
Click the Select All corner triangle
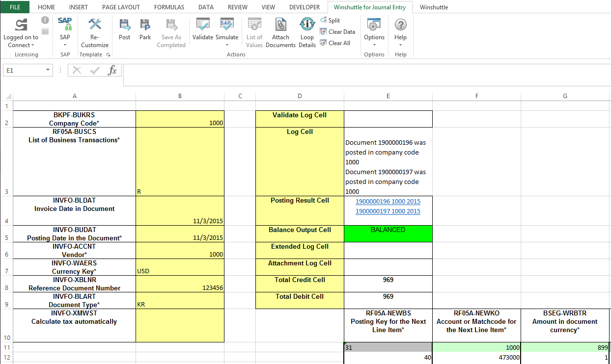(7, 96)
